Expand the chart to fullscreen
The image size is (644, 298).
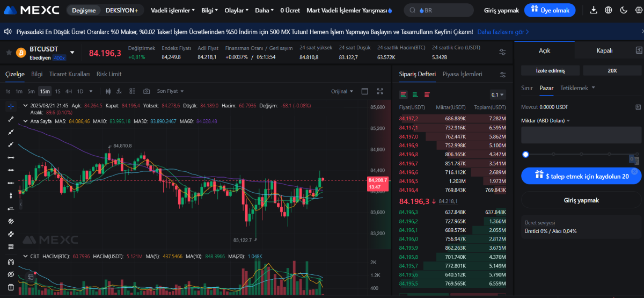click(380, 91)
